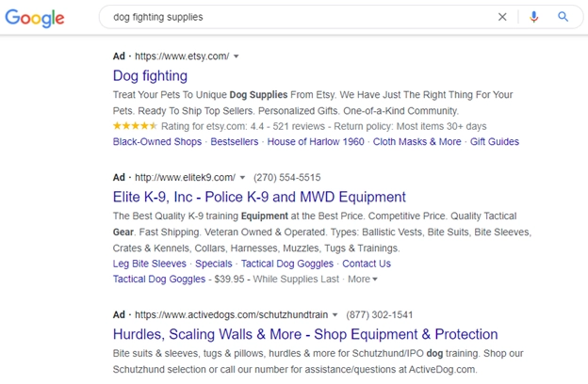Select the Gift Guides sitelink
The height and width of the screenshot is (384, 588).
pos(495,142)
